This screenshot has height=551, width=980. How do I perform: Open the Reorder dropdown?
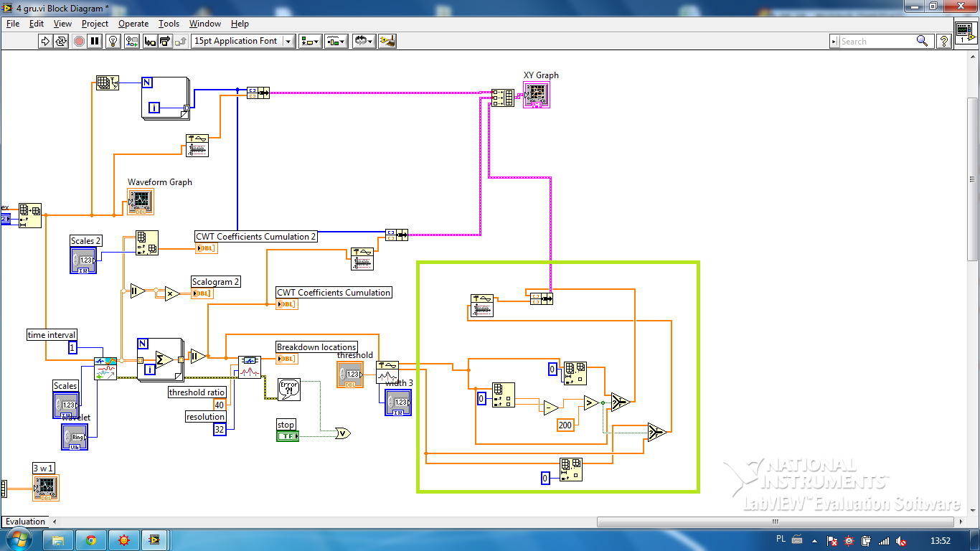[x=364, y=41]
